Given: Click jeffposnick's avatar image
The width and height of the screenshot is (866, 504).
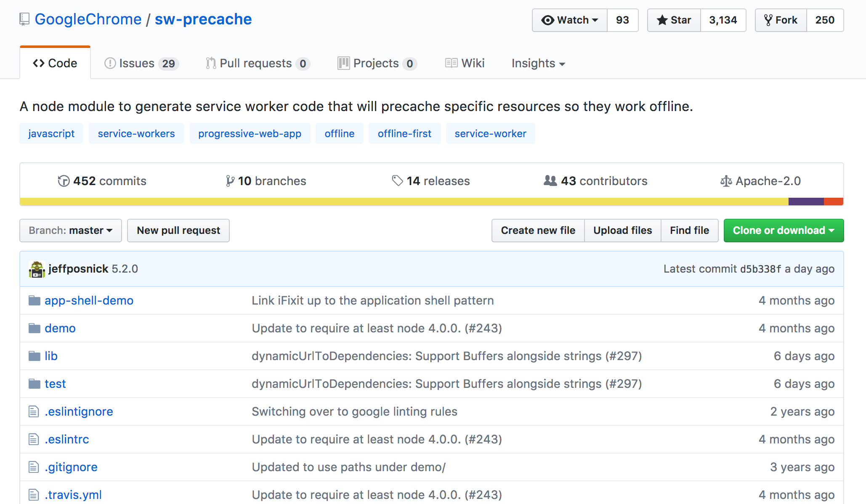Looking at the screenshot, I should point(37,269).
